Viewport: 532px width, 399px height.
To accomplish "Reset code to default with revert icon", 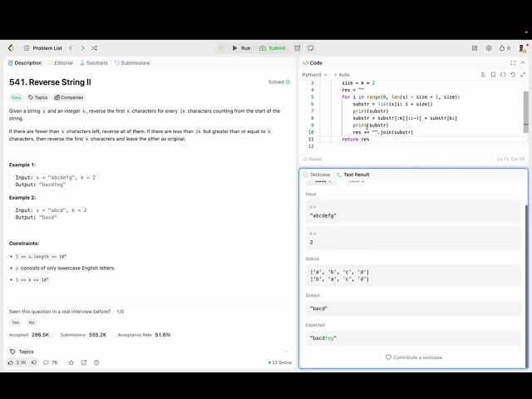I will point(513,75).
